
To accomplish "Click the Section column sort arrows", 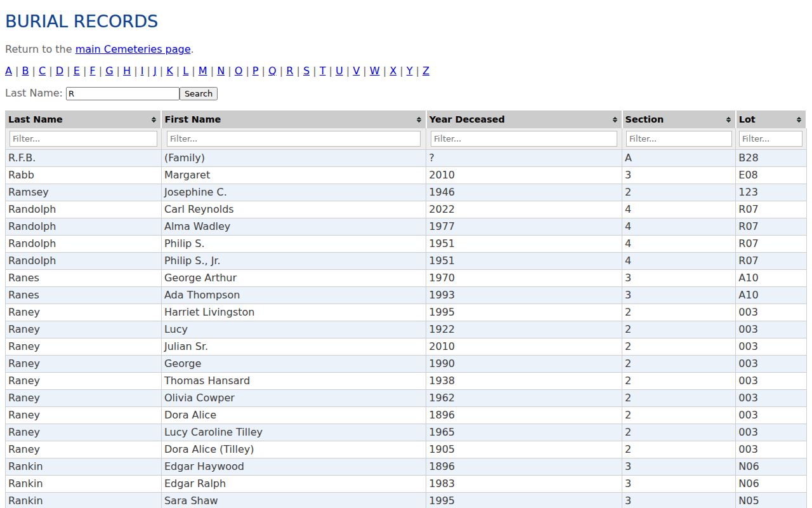I will (x=728, y=119).
